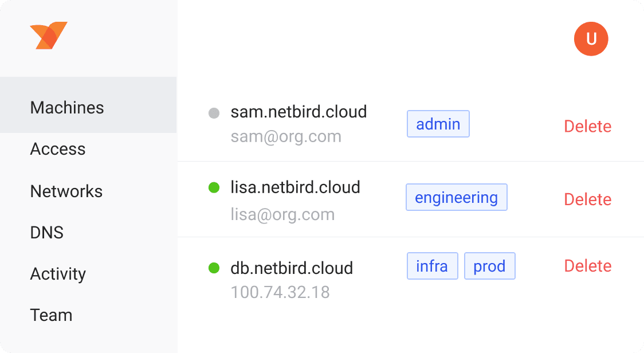Click the NetBird orange bird logo

pyautogui.click(x=48, y=36)
